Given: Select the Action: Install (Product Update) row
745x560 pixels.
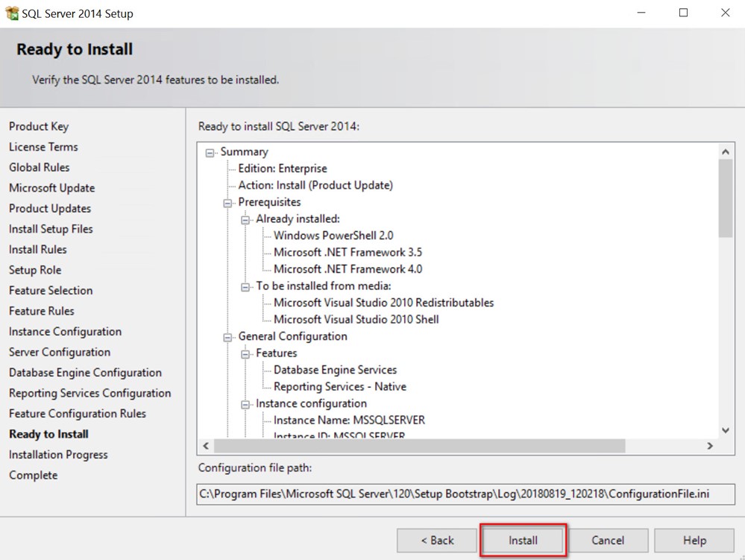Looking at the screenshot, I should point(315,185).
